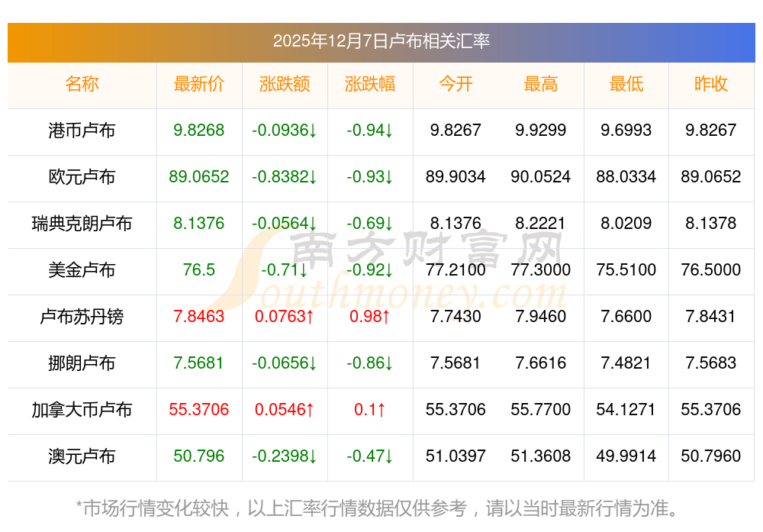The width and height of the screenshot is (763, 532).
Task: Select the 名称 column header
Action: (82, 84)
